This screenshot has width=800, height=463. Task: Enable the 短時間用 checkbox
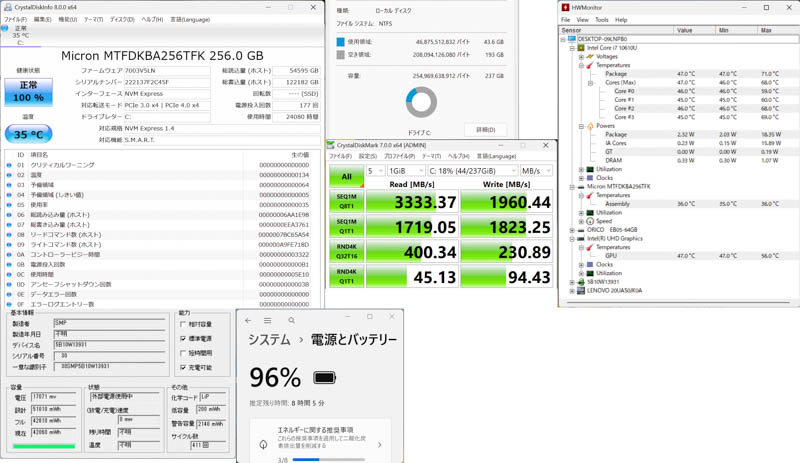[x=183, y=353]
